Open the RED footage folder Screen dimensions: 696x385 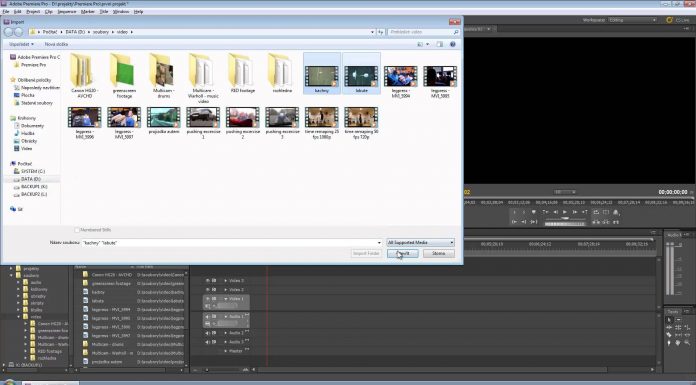[x=243, y=74]
